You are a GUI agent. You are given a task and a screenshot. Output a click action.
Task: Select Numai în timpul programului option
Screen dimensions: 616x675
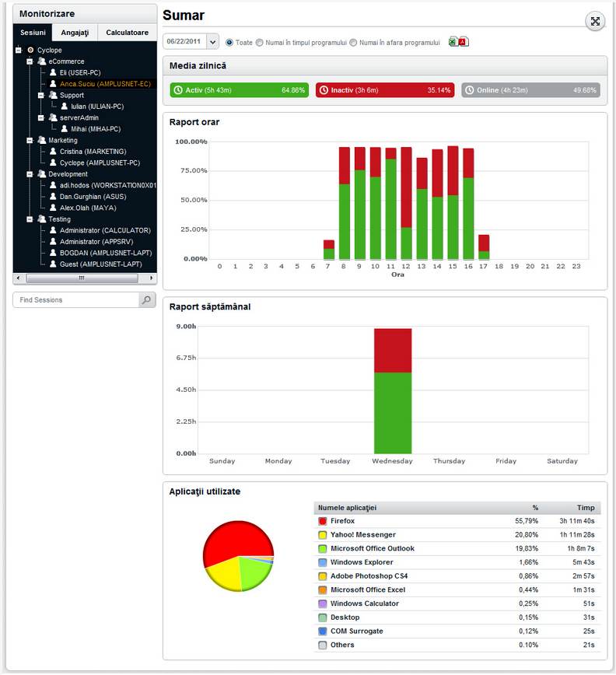point(260,43)
